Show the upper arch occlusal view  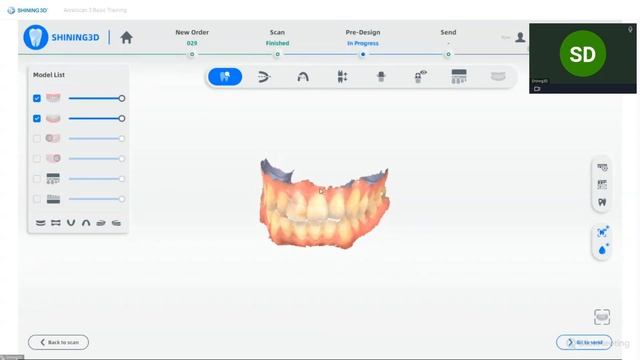[86, 223]
